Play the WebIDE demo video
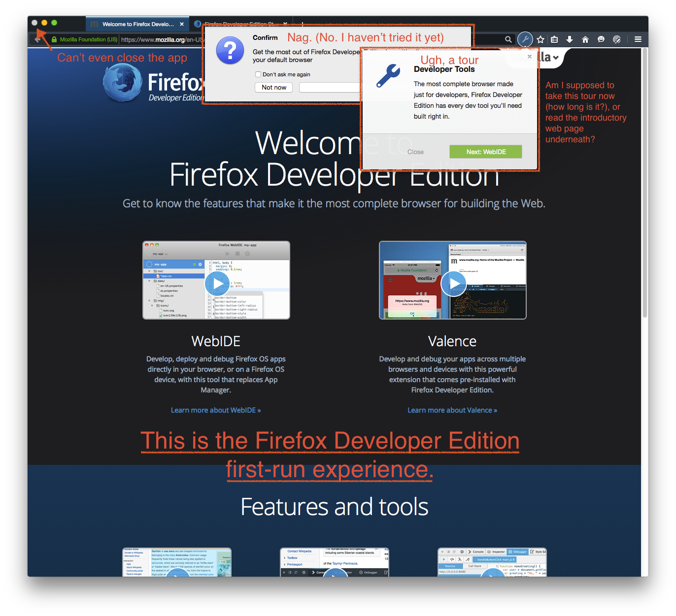 click(x=217, y=283)
